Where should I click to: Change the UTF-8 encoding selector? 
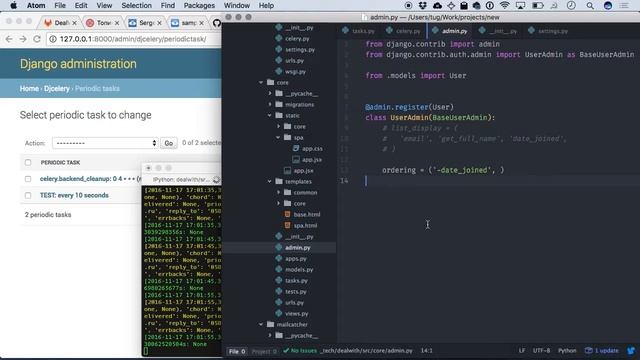point(541,351)
